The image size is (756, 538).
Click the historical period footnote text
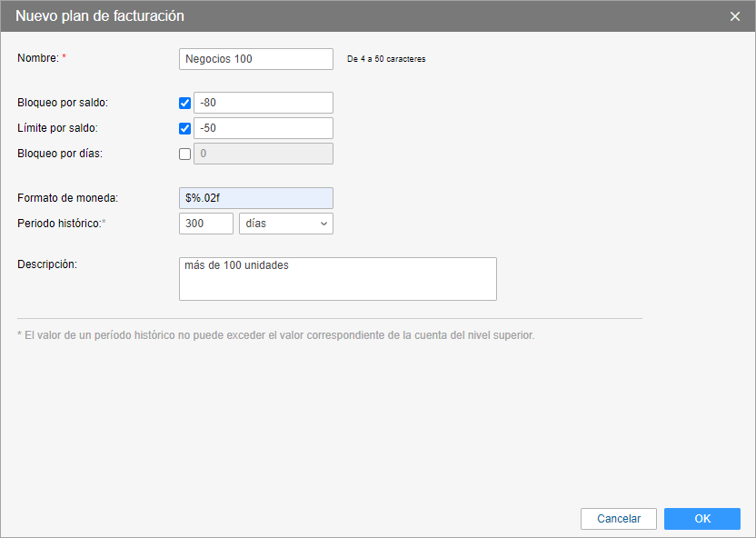(276, 335)
